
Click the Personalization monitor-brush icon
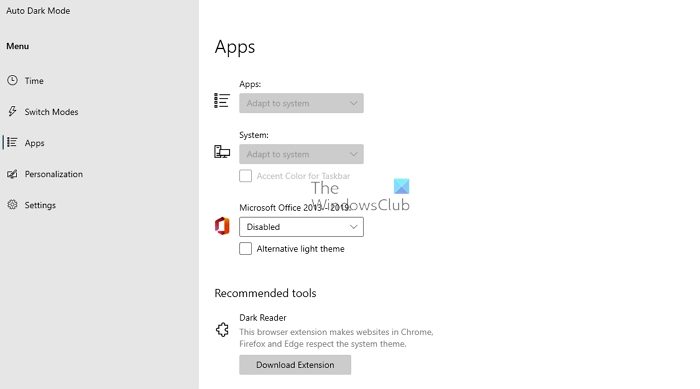click(12, 174)
